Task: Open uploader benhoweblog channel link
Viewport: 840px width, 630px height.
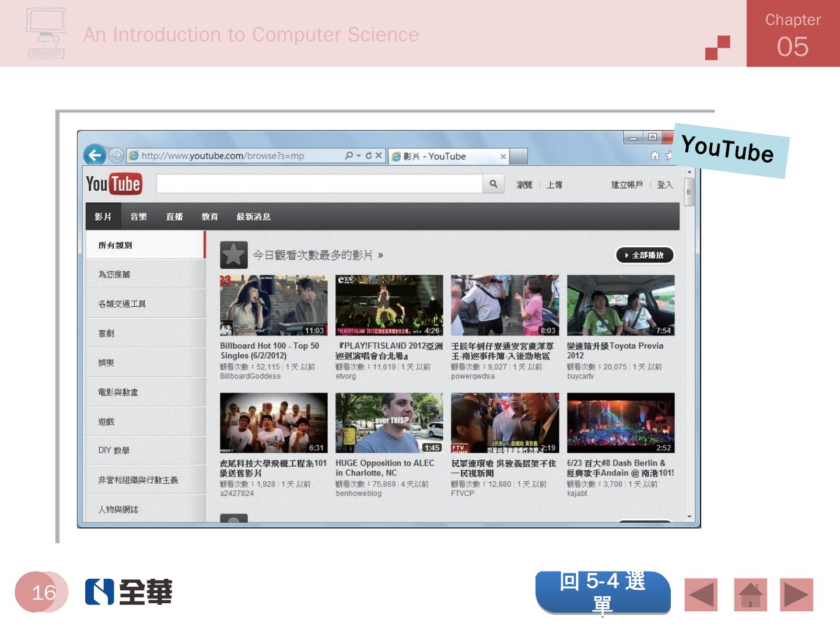Action: 359,494
